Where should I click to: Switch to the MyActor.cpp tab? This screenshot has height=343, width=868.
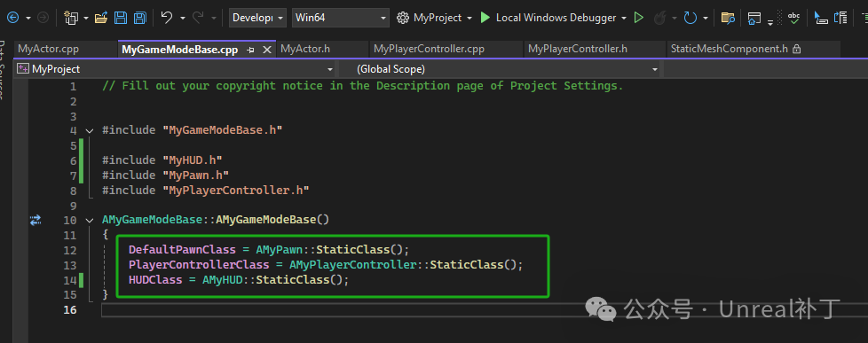[x=48, y=49]
